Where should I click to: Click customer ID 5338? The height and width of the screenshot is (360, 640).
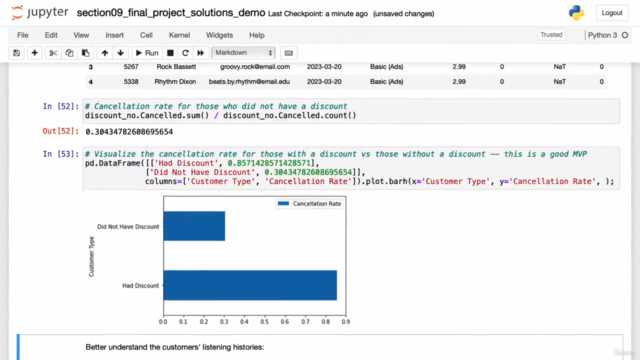(x=131, y=82)
